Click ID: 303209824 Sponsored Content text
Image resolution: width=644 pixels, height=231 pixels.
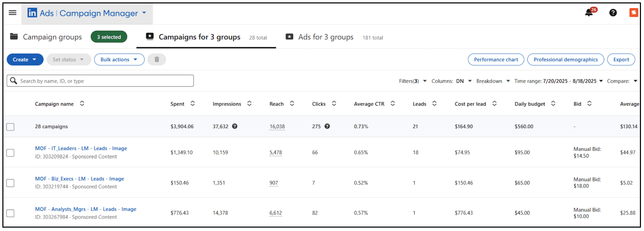coord(76,157)
